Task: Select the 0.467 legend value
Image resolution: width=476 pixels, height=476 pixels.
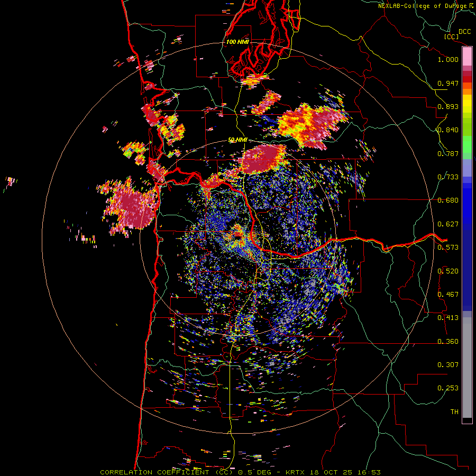Action: pyautogui.click(x=448, y=295)
